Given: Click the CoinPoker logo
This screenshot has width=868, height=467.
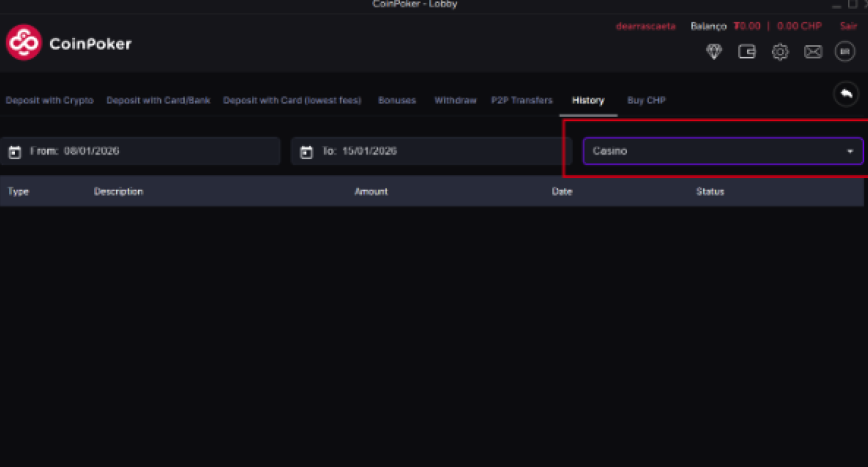Looking at the screenshot, I should (x=68, y=43).
